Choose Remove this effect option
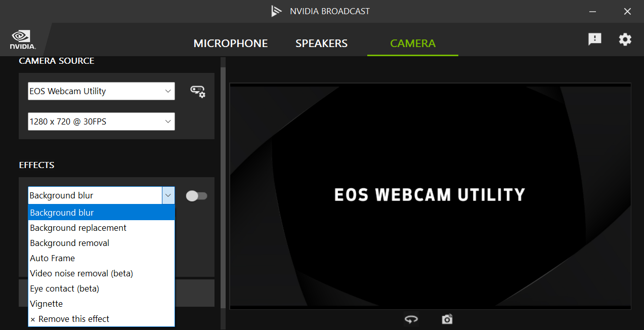The image size is (644, 330). (101, 319)
